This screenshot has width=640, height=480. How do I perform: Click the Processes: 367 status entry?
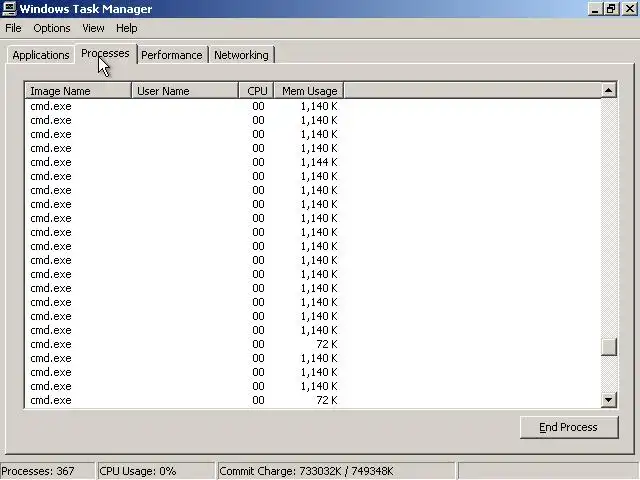coord(47,471)
